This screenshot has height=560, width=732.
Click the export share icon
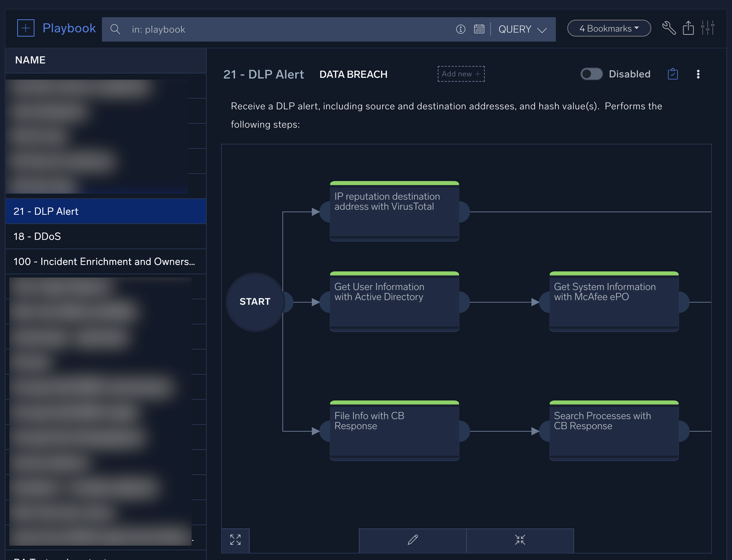click(x=688, y=28)
